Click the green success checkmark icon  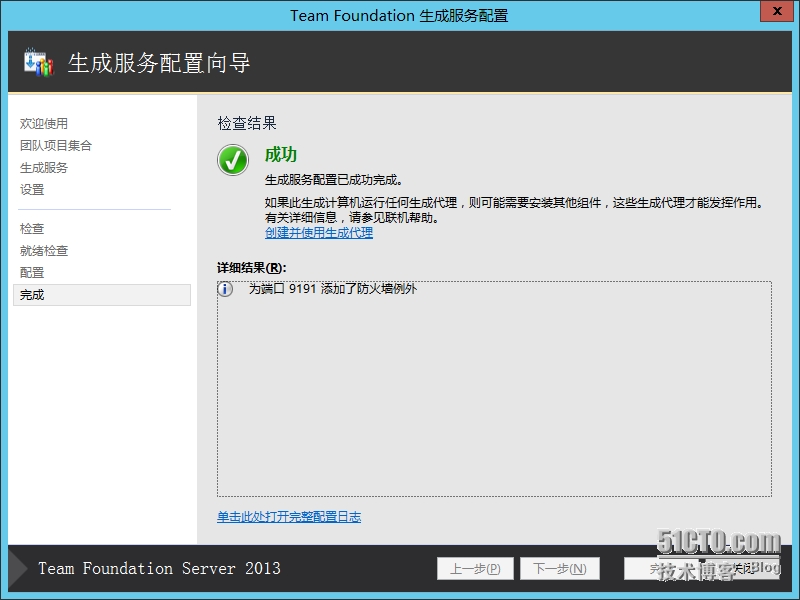[x=233, y=160]
